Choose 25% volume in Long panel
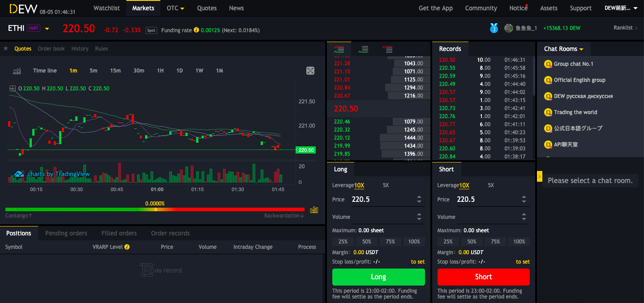The width and height of the screenshot is (644, 303). (x=343, y=242)
